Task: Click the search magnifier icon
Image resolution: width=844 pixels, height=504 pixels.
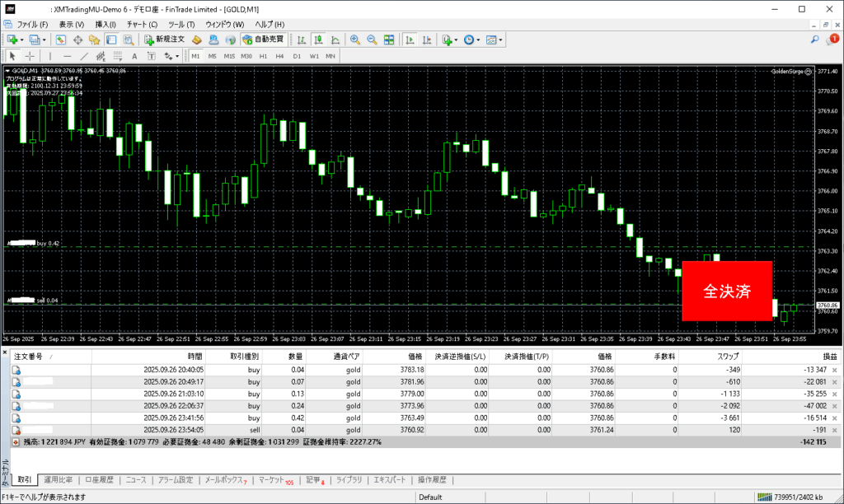Action: pyautogui.click(x=814, y=39)
